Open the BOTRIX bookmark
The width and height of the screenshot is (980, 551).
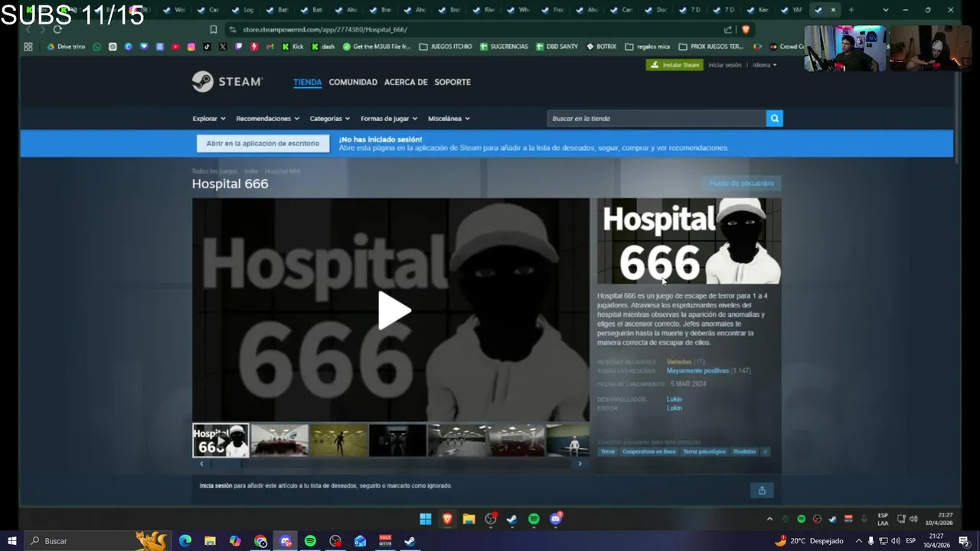tap(601, 47)
